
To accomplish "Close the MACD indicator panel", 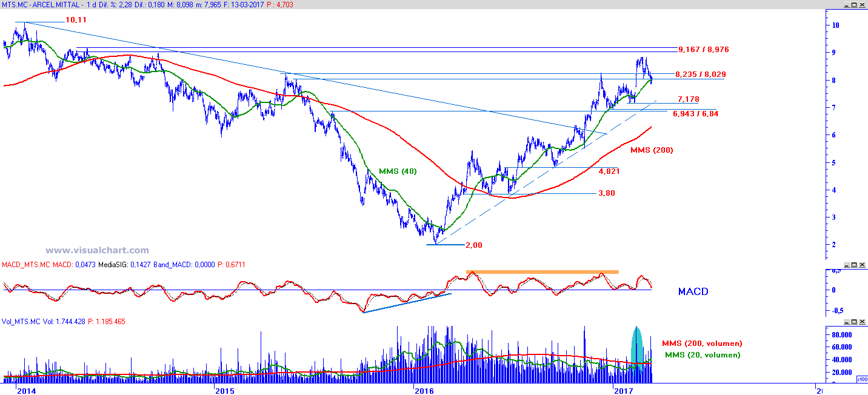I will (863, 265).
